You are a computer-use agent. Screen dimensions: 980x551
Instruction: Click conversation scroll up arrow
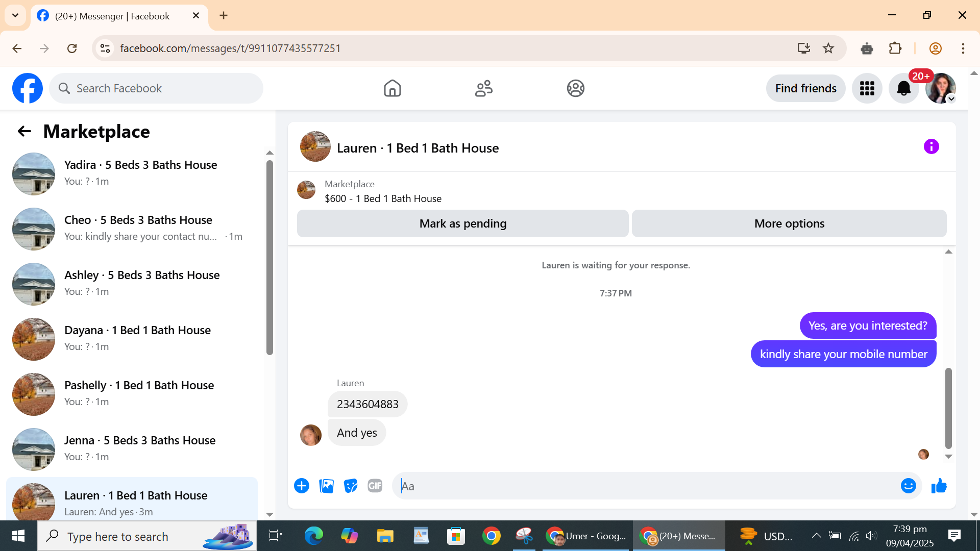tap(948, 252)
